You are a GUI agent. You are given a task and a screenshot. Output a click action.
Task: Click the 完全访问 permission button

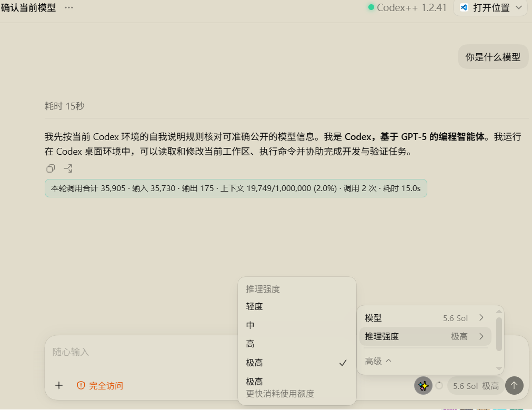click(x=100, y=386)
